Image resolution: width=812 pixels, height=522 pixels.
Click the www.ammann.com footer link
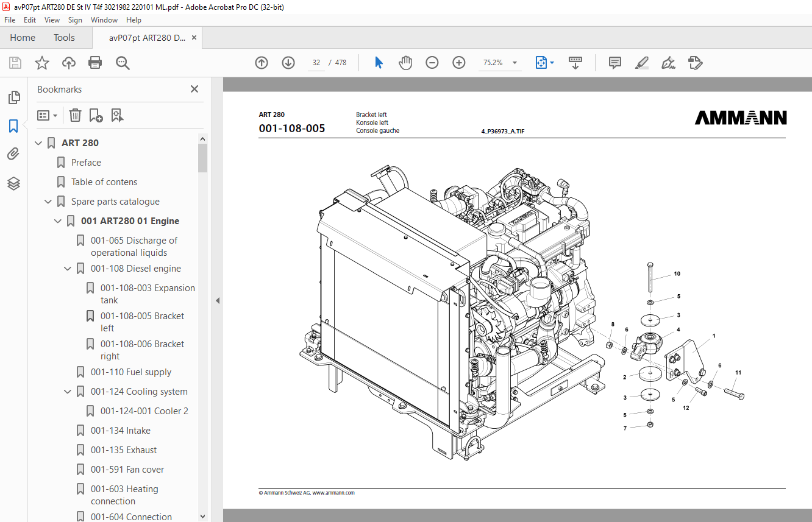point(333,493)
